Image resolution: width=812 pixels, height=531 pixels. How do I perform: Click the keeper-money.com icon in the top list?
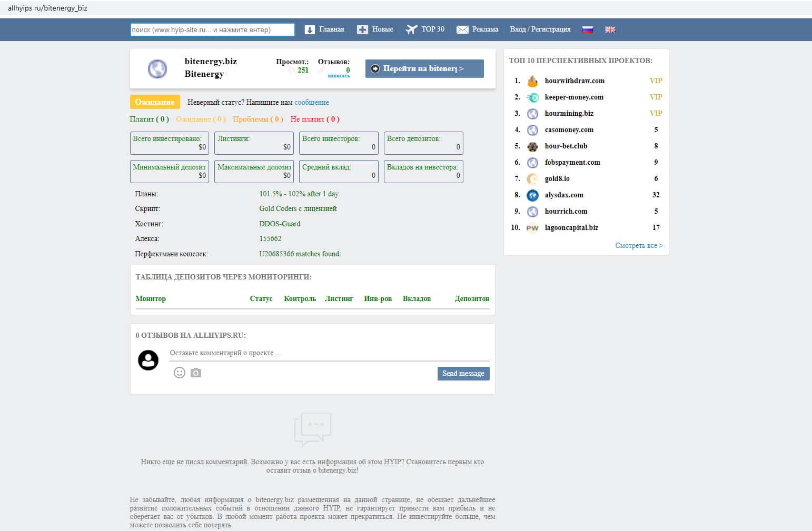tap(532, 97)
